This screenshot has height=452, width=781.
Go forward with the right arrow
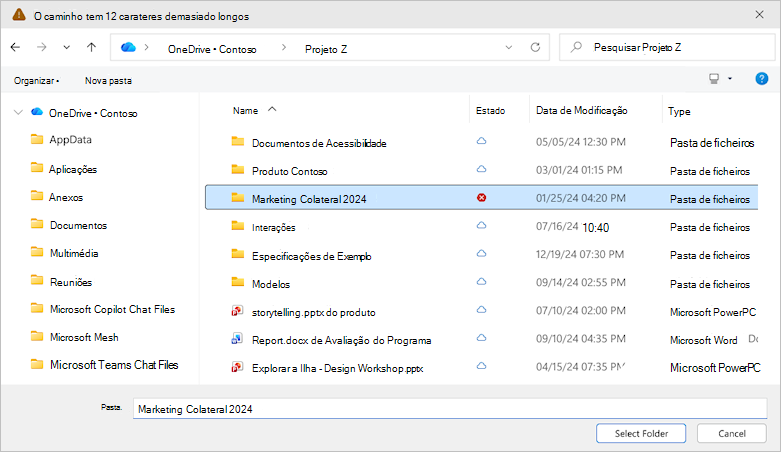pyautogui.click(x=42, y=47)
